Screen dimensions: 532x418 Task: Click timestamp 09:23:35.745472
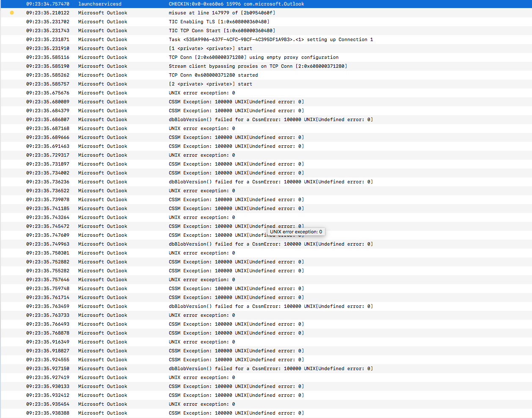[48, 226]
